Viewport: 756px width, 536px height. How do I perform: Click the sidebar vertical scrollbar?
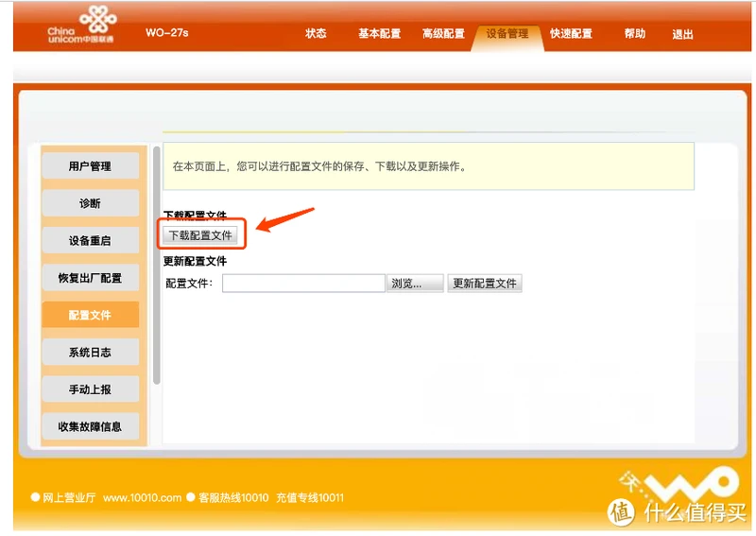(x=157, y=265)
